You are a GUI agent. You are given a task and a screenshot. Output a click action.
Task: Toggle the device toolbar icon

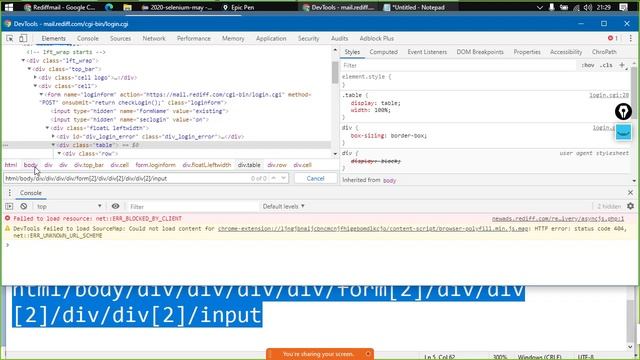point(23,38)
